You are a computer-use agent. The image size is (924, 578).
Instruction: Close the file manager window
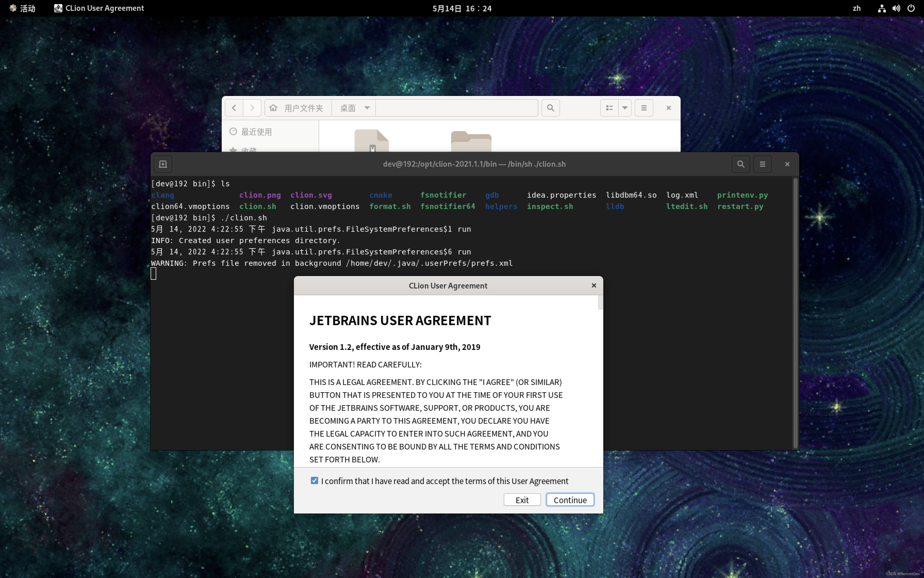tap(669, 108)
